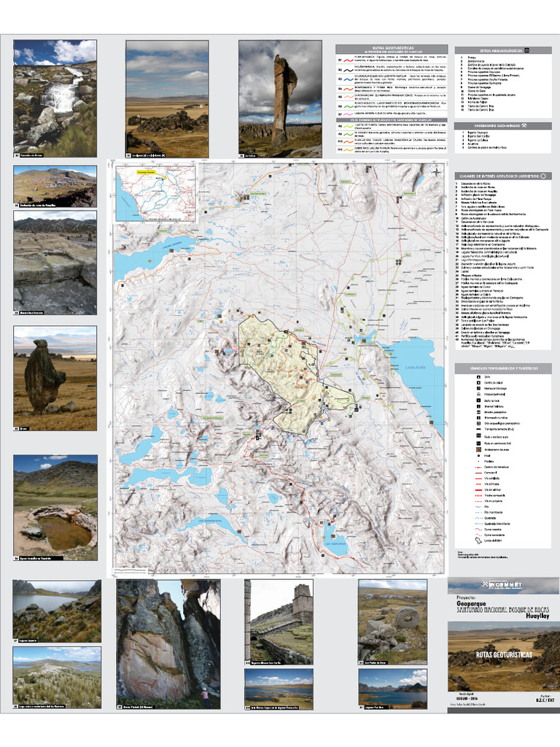Open the thermal water pool photo

[x=55, y=508]
